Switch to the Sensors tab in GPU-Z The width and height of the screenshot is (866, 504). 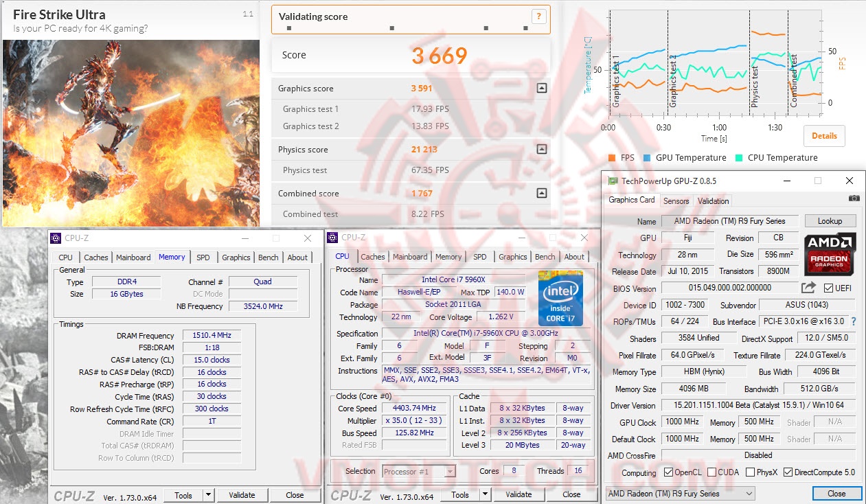tap(676, 201)
